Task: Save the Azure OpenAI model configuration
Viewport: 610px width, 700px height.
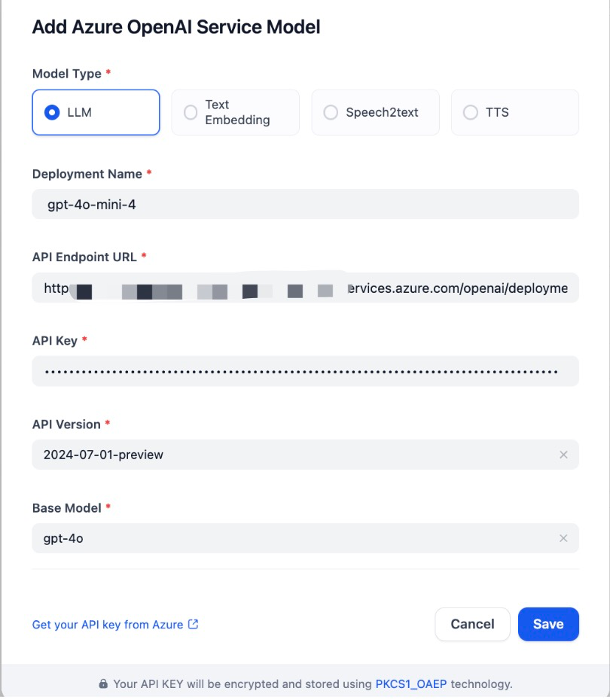Action: [x=548, y=624]
